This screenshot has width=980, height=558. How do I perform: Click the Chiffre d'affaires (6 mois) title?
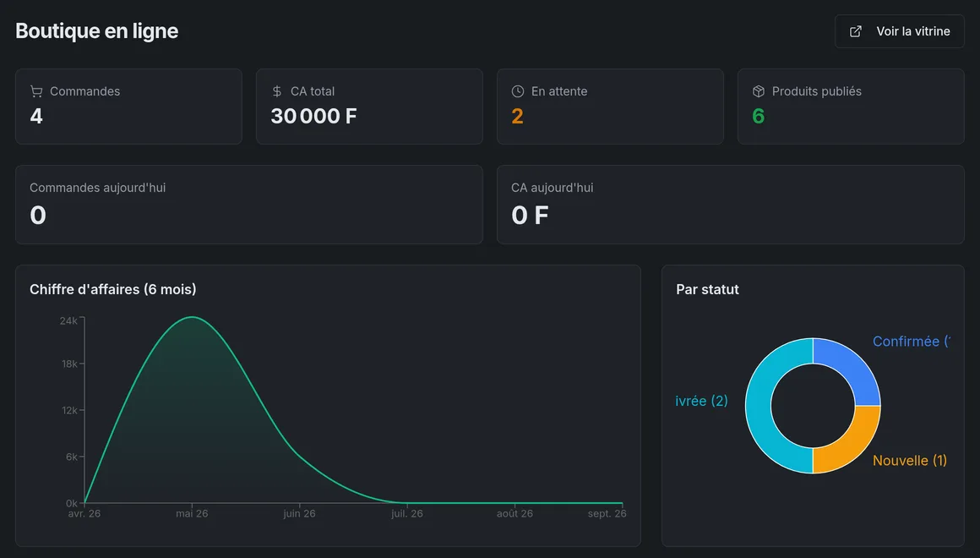click(113, 289)
